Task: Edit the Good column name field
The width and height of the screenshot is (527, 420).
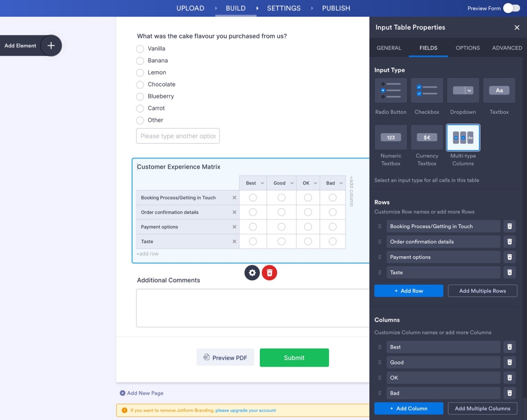Action: (443, 362)
